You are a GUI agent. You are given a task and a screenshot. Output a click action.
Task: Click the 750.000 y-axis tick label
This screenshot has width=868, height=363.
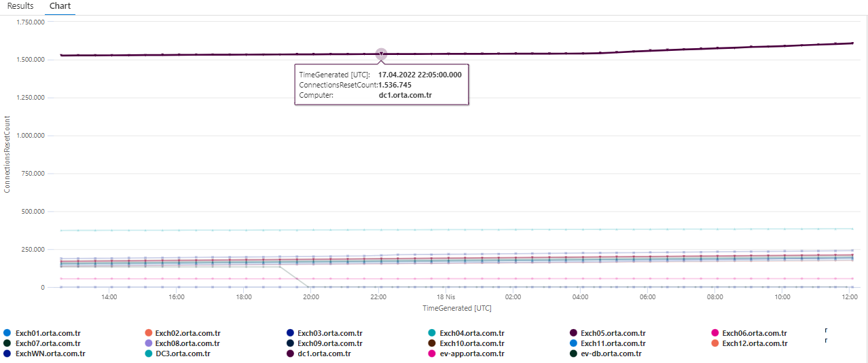33,174
